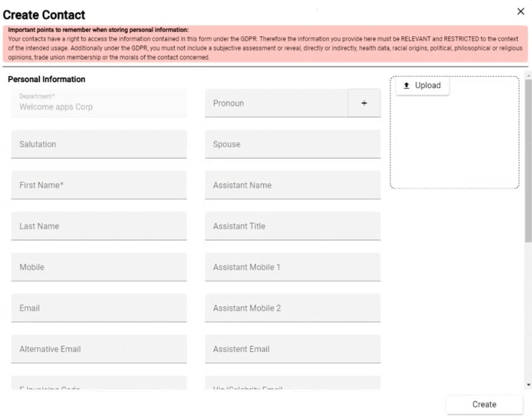
Task: Select the Email input field
Action: (x=99, y=308)
